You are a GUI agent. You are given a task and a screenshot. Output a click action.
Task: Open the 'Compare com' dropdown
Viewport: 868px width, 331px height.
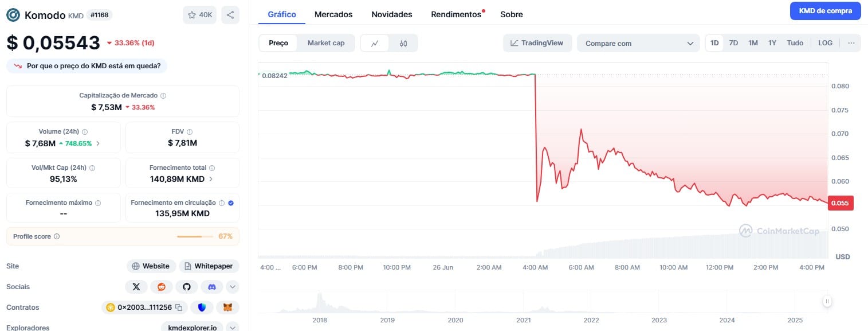click(638, 43)
